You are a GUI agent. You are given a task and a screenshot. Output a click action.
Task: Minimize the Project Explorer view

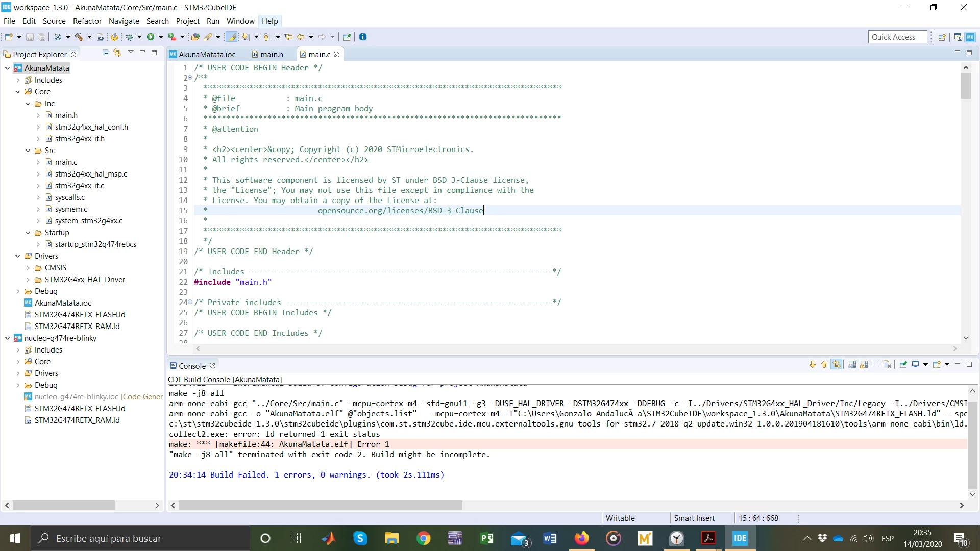coord(142,52)
